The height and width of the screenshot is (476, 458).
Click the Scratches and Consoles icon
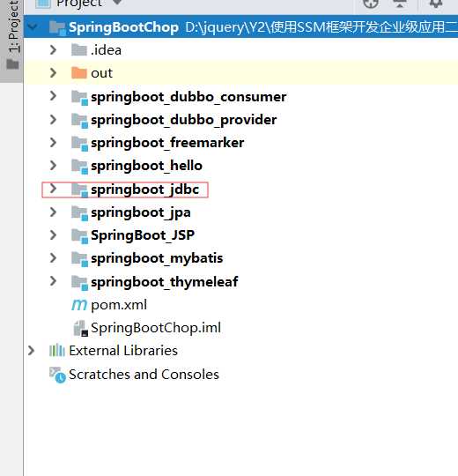pos(57,375)
